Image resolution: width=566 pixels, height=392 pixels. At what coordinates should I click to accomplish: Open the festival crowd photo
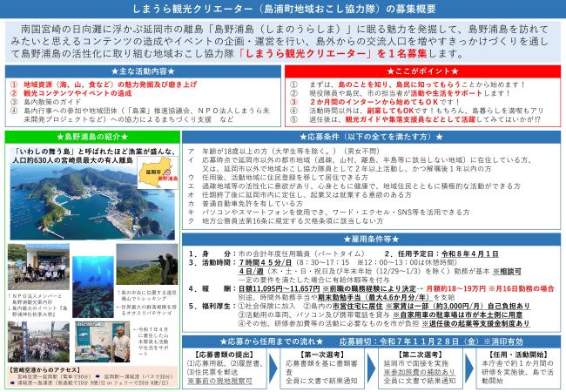pyautogui.click(x=38, y=341)
